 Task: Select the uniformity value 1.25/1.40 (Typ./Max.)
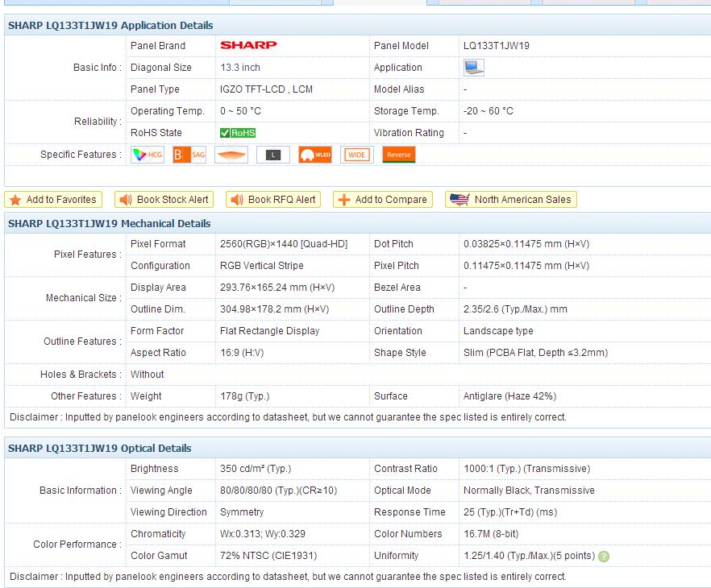(529, 556)
